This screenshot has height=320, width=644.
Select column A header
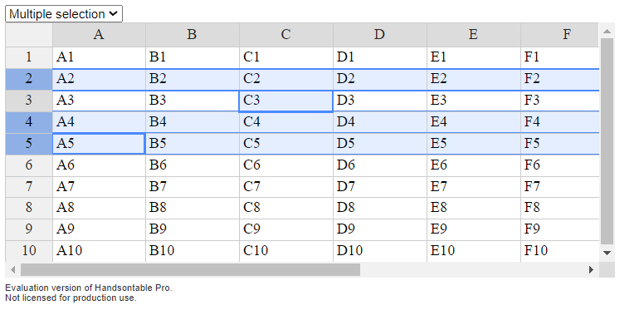point(99,35)
